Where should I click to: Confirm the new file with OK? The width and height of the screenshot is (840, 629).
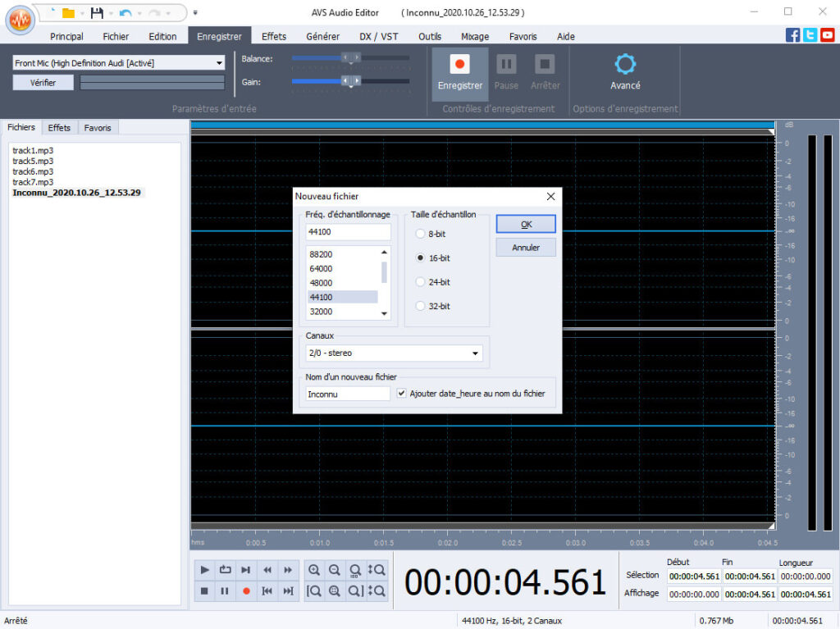[525, 223]
